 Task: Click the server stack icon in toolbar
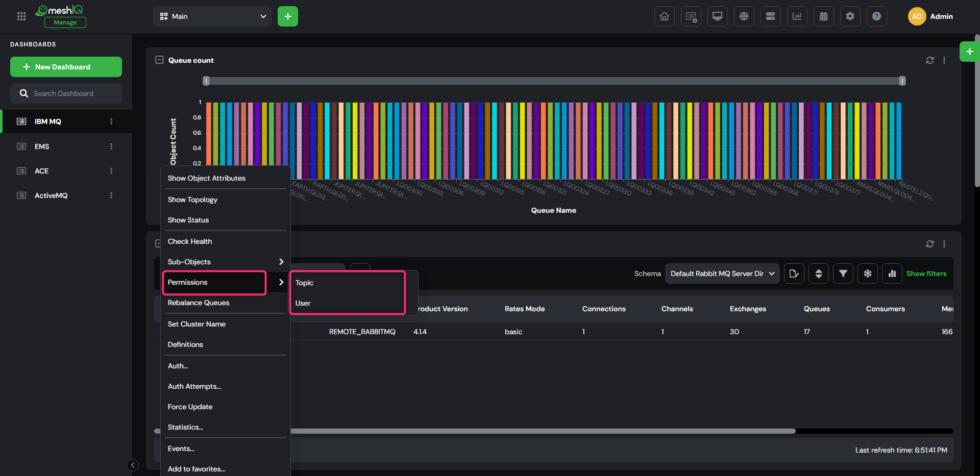771,16
